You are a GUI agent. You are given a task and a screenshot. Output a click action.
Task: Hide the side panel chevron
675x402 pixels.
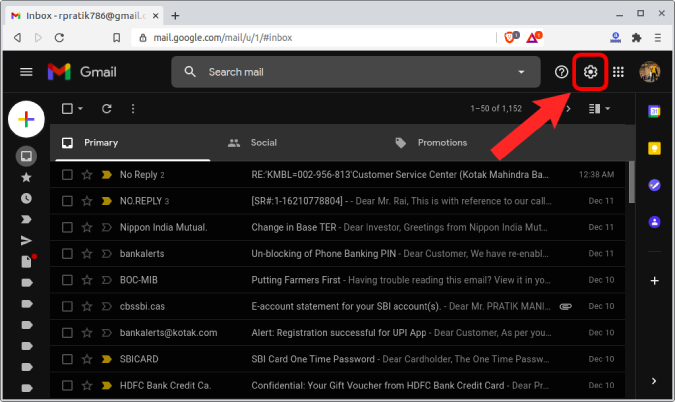(654, 381)
